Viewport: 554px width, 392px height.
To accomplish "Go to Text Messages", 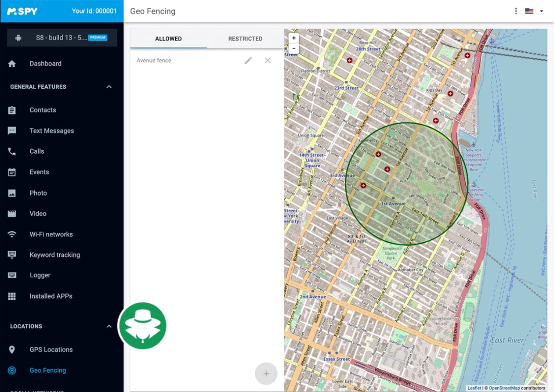I will pos(51,131).
